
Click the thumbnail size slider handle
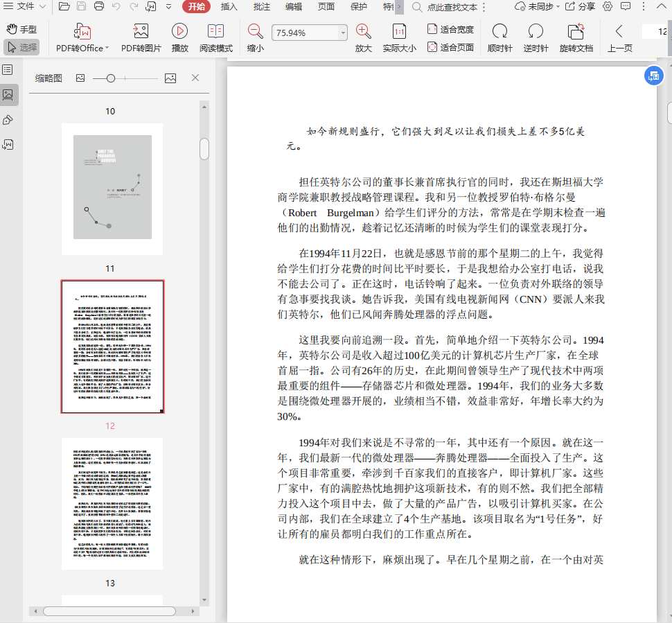pyautogui.click(x=111, y=78)
